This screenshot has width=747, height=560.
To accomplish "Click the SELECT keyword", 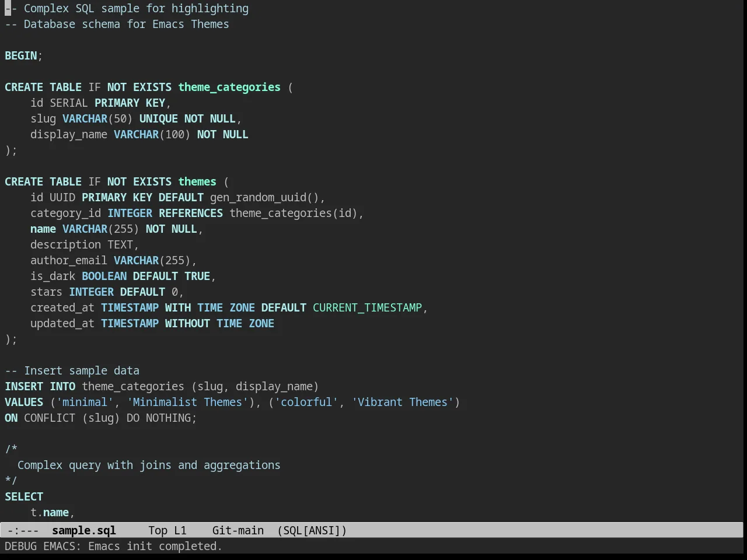I will click(x=24, y=496).
